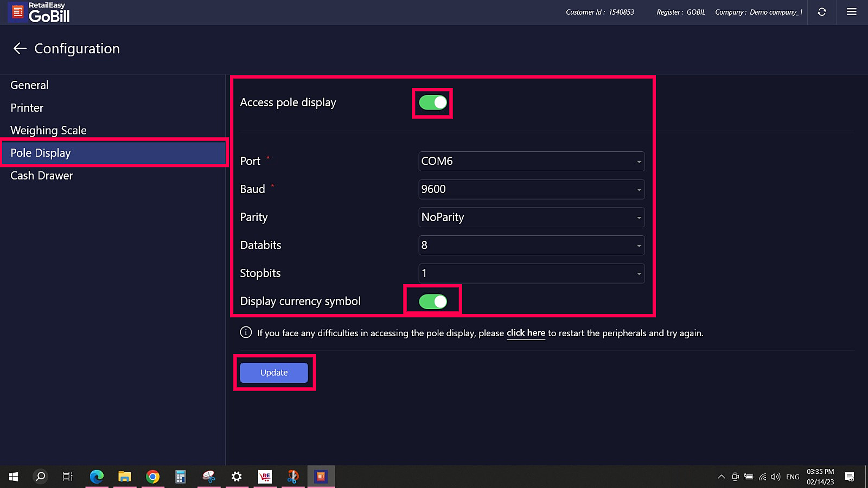Image resolution: width=868 pixels, height=488 pixels.
Task: Open Cash Drawer settings
Action: point(113,176)
